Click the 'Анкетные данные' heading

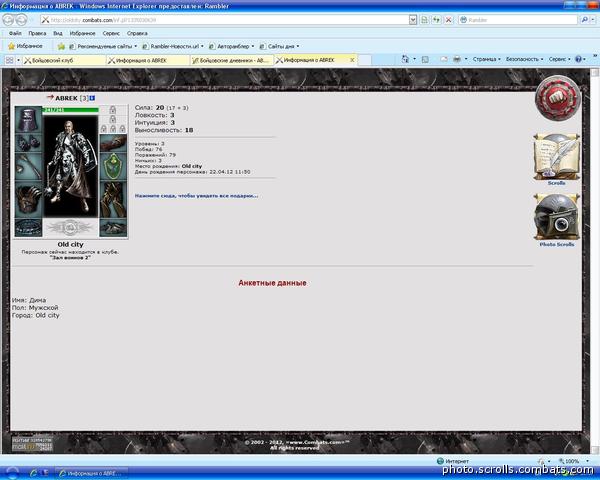tap(272, 283)
